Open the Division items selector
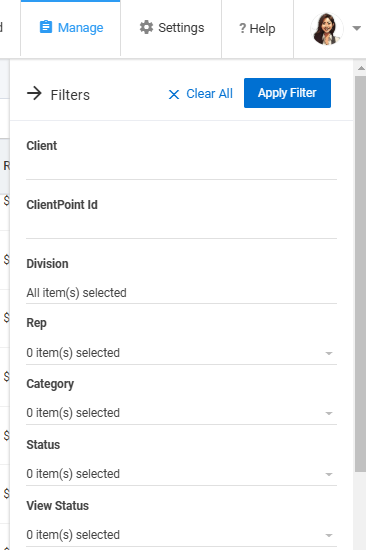The height and width of the screenshot is (550, 366). [x=181, y=293]
